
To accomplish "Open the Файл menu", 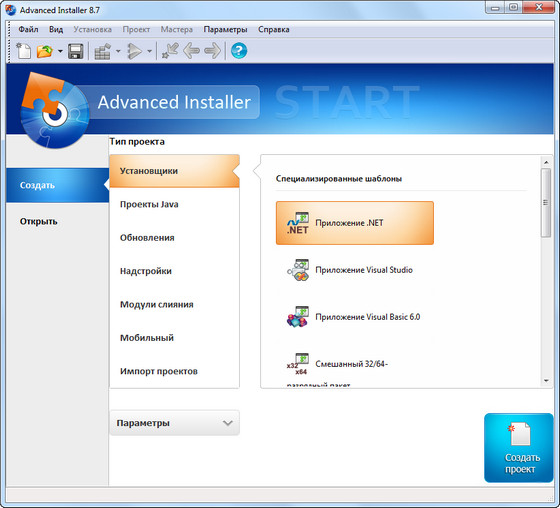I will point(28,29).
